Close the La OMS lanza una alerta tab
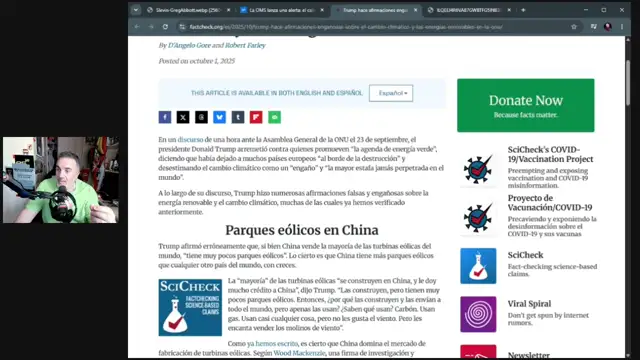The image size is (640, 360). [322, 10]
